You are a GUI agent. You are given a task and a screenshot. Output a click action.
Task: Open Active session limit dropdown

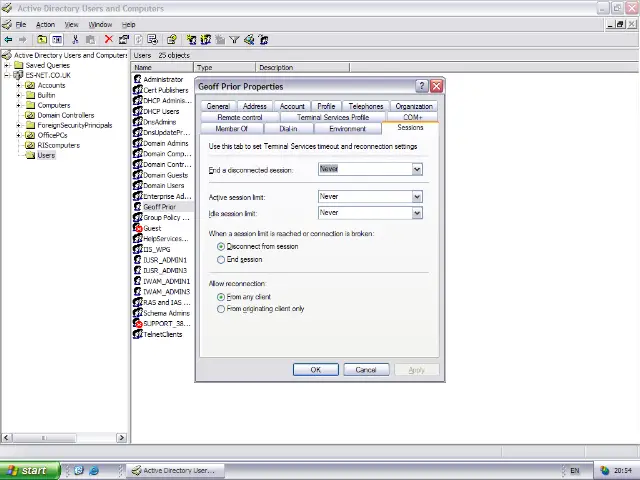coord(417,197)
